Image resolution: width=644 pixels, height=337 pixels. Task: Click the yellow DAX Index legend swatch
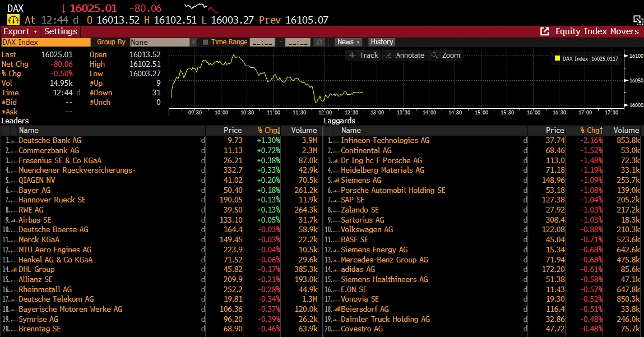click(x=557, y=58)
